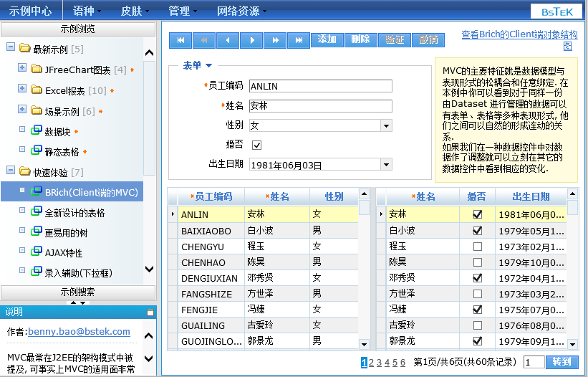Open the 出生日期 date dropdown
Image resolution: width=588 pixels, height=377 pixels.
[x=386, y=165]
